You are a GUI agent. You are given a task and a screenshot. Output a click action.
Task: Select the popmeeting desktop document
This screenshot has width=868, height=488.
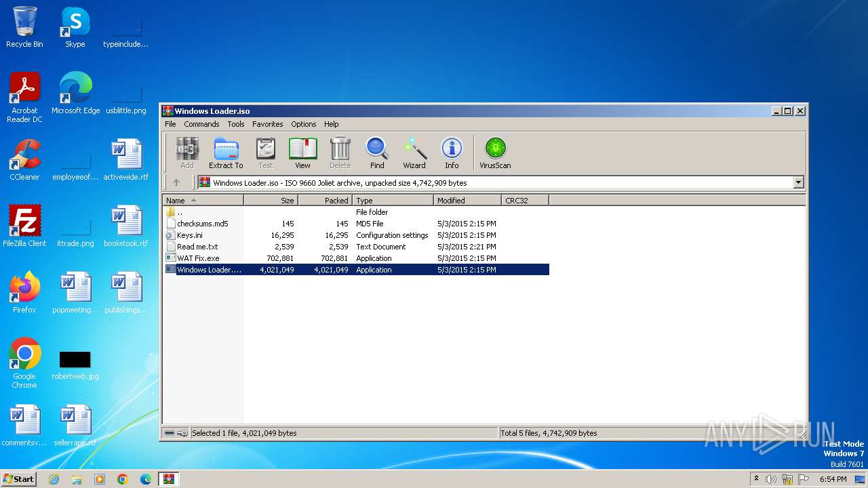tap(75, 292)
